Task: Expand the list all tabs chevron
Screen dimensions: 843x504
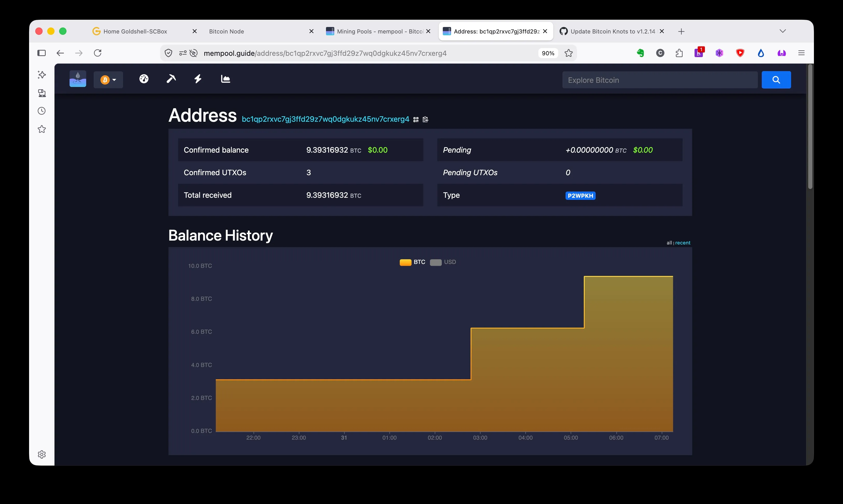Action: pos(783,31)
